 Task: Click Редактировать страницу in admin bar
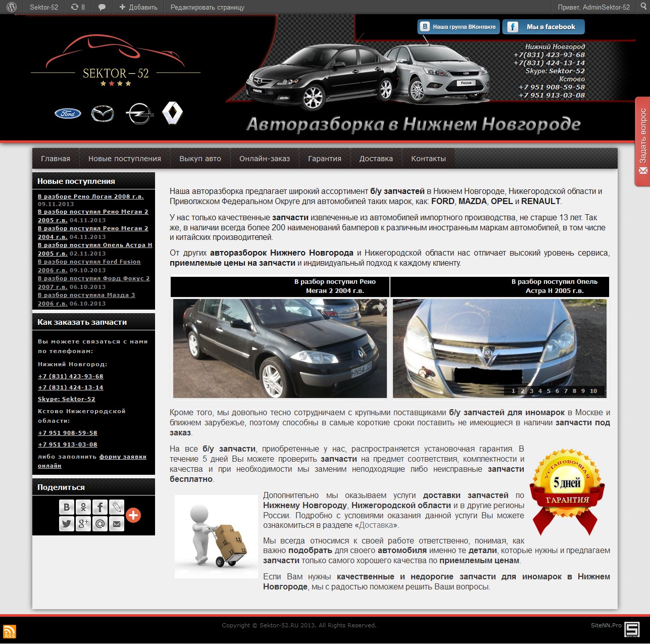pyautogui.click(x=208, y=7)
